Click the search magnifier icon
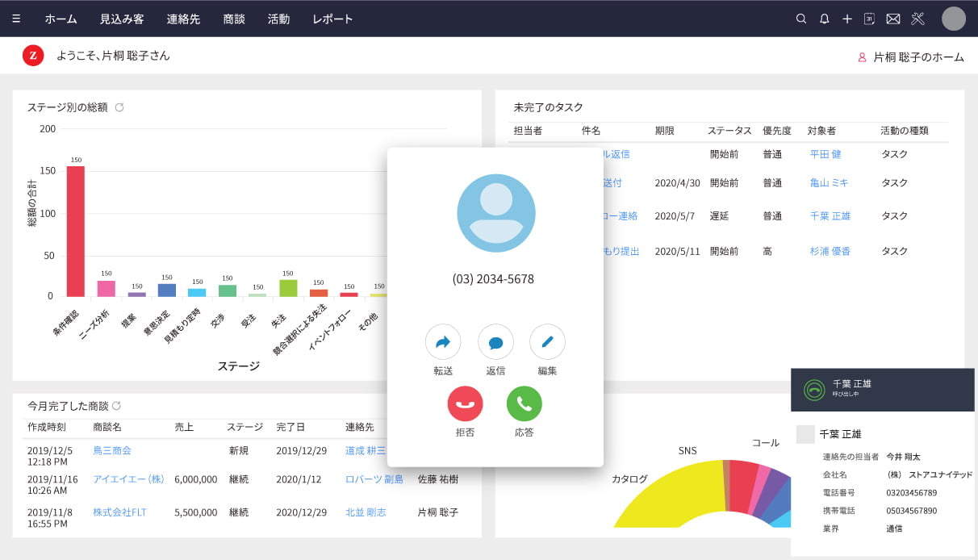This screenshot has width=978, height=560. [801, 19]
